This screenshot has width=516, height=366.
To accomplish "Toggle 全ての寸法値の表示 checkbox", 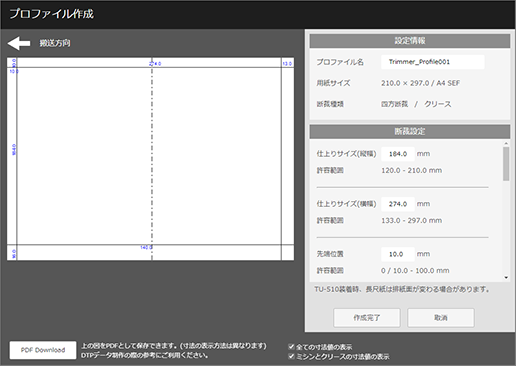I will click(291, 347).
